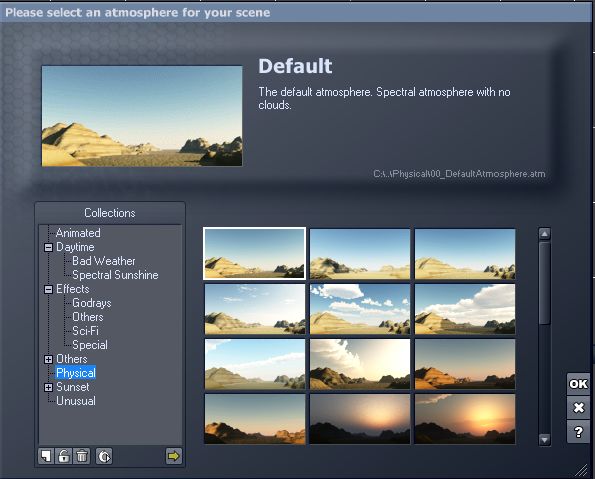
Task: Click the yellow arrow icon
Action: coord(174,456)
